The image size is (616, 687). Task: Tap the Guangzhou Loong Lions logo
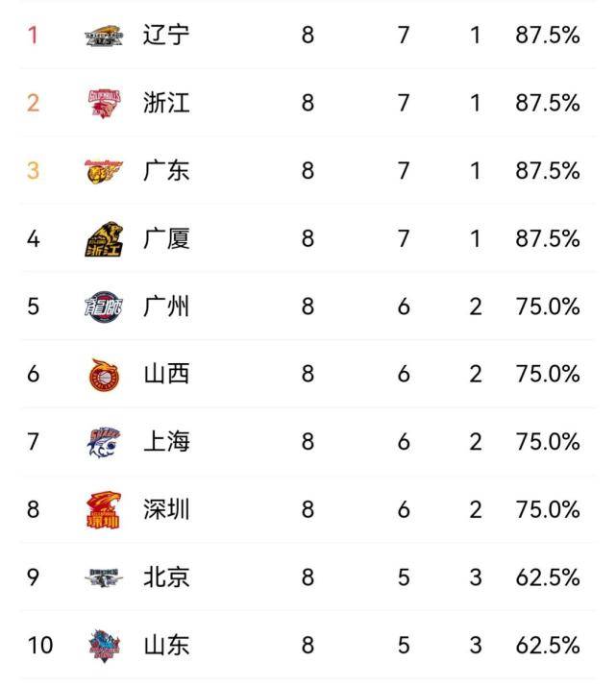(x=104, y=307)
